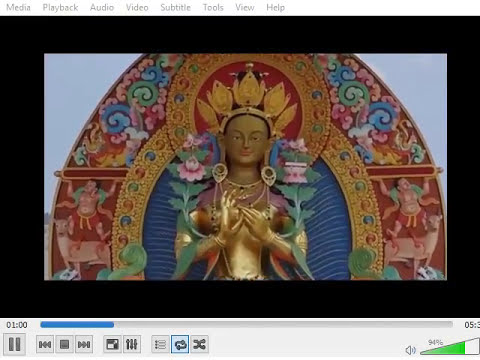Viewport: 480px width, 360px height.
Task: Toggle random shuffle playback
Action: pyautogui.click(x=199, y=344)
